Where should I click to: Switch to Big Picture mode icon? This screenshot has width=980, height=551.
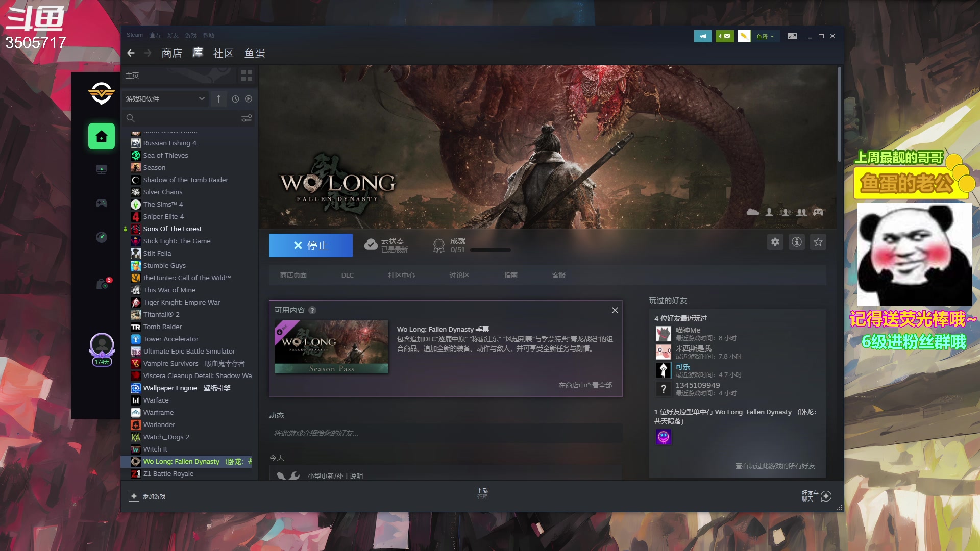792,36
